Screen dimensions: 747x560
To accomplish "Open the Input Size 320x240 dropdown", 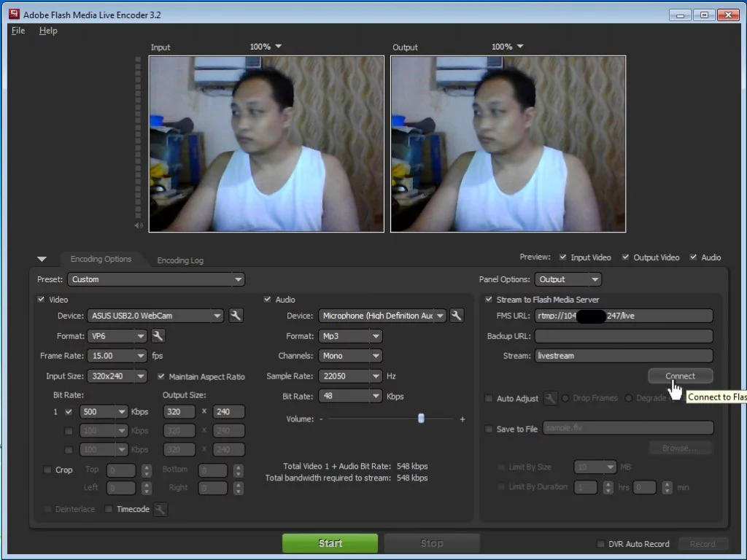I will coord(117,376).
